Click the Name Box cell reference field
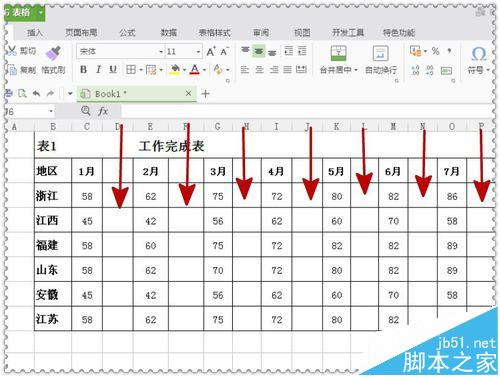 coord(30,111)
